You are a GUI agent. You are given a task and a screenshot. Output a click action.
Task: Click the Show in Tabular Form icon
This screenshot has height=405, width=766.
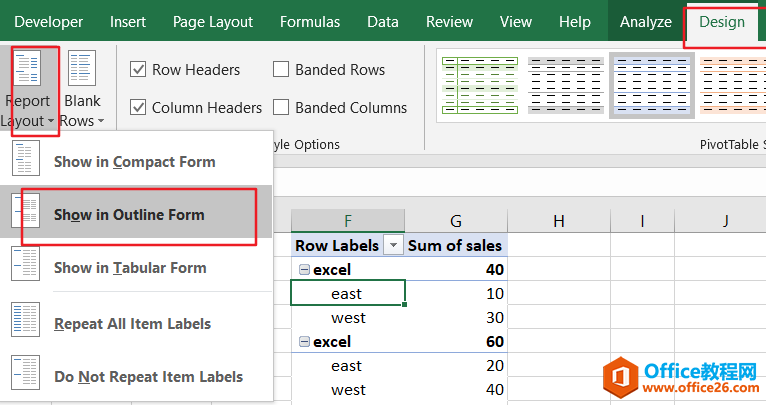pos(26,268)
